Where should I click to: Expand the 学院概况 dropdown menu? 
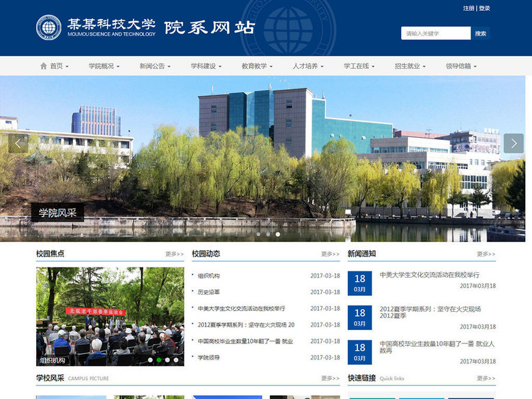pyautogui.click(x=104, y=66)
